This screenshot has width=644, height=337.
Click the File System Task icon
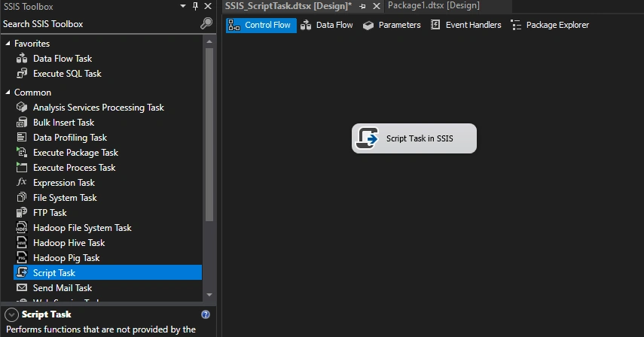(x=22, y=198)
